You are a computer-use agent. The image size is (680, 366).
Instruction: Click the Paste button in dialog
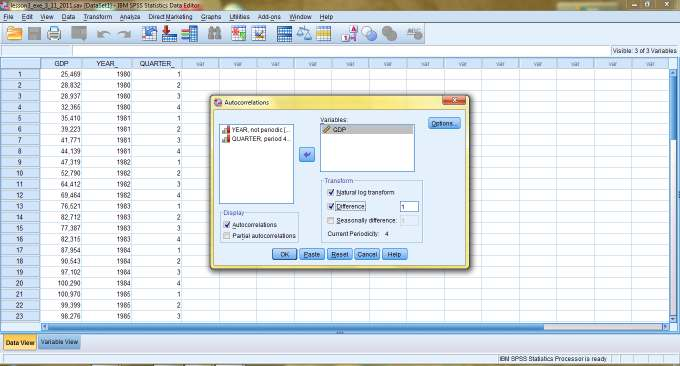pos(312,254)
